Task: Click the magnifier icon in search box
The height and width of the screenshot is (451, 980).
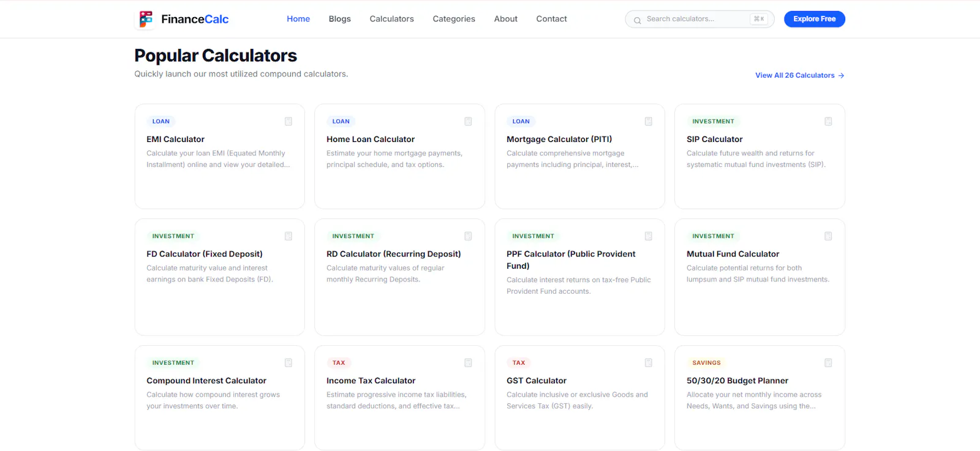Action: click(x=637, y=20)
